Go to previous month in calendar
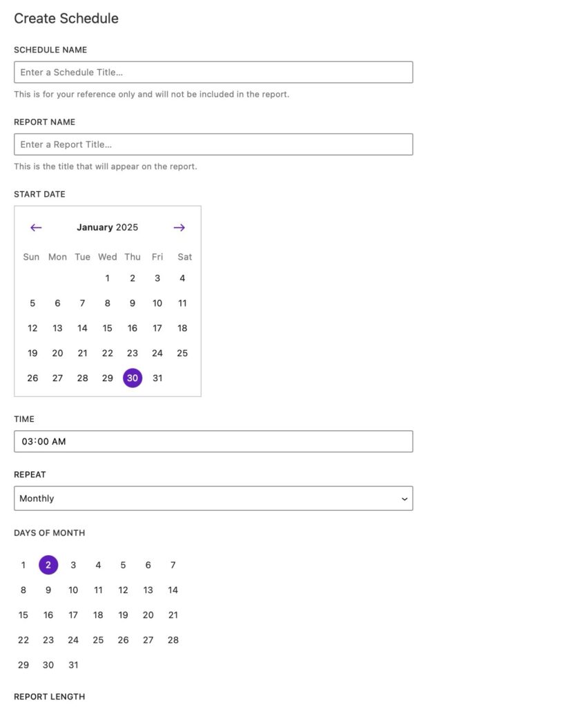Viewport: 588px width, 707px height. [36, 228]
